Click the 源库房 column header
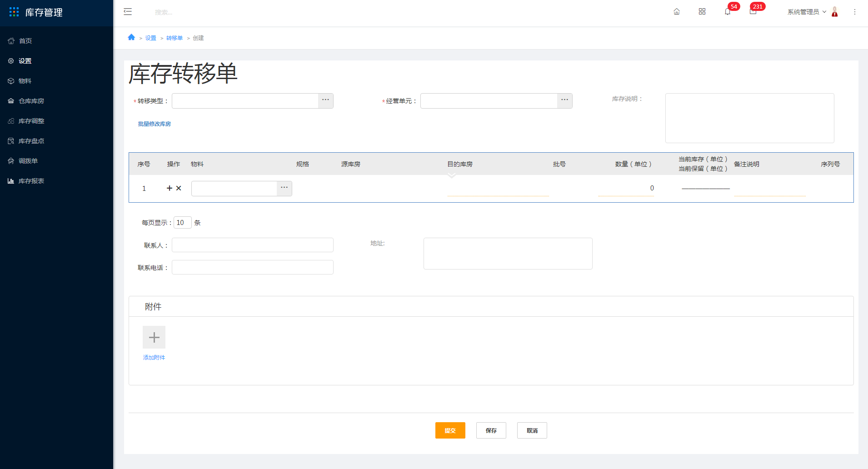Screen dimensions: 868x469 pos(350,164)
